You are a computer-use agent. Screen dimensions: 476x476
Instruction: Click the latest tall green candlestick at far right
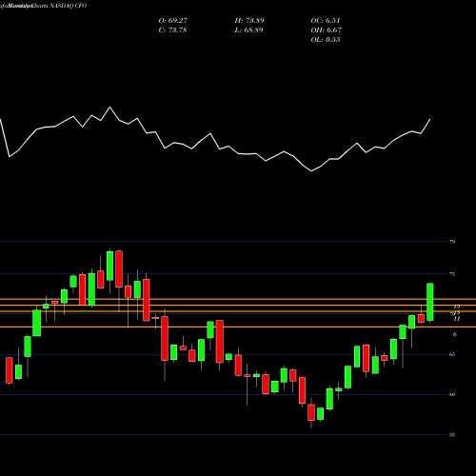430,302
